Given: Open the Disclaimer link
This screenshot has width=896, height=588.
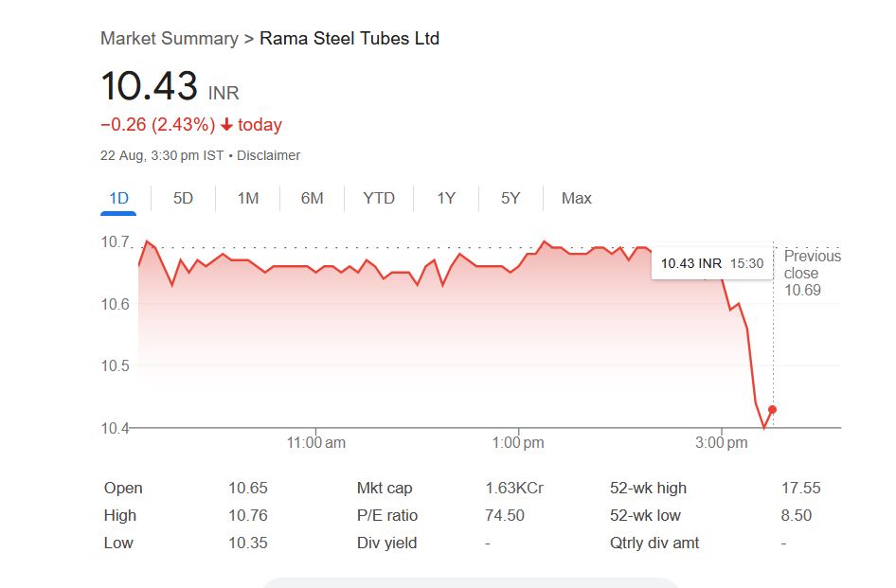Looking at the screenshot, I should coord(268,155).
